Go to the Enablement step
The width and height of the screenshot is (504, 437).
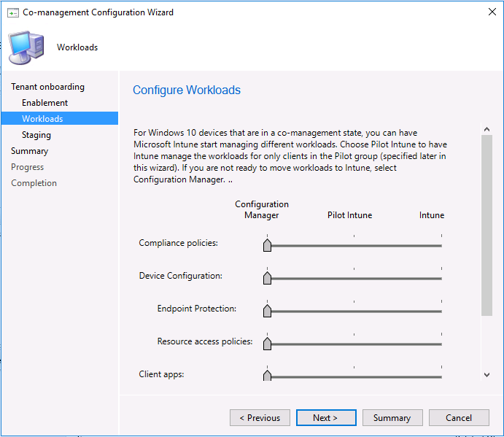(x=44, y=103)
